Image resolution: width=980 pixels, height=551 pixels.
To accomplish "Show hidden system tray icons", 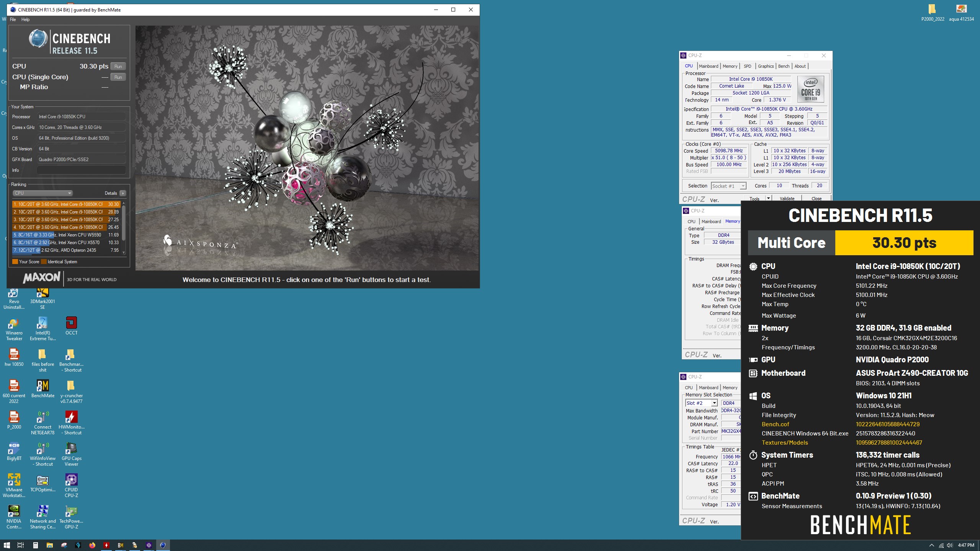I will 931,545.
